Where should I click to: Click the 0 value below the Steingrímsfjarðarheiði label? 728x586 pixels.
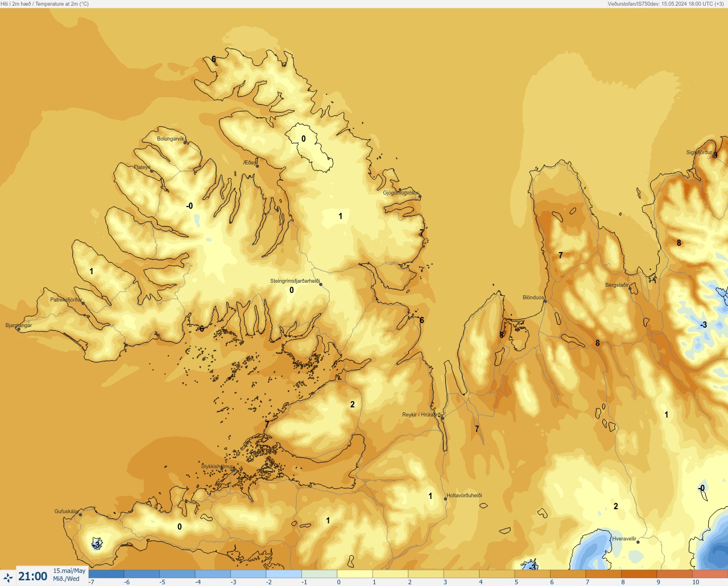pos(292,290)
